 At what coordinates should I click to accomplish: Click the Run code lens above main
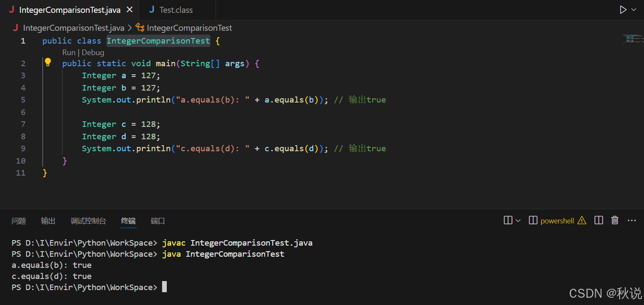point(68,53)
